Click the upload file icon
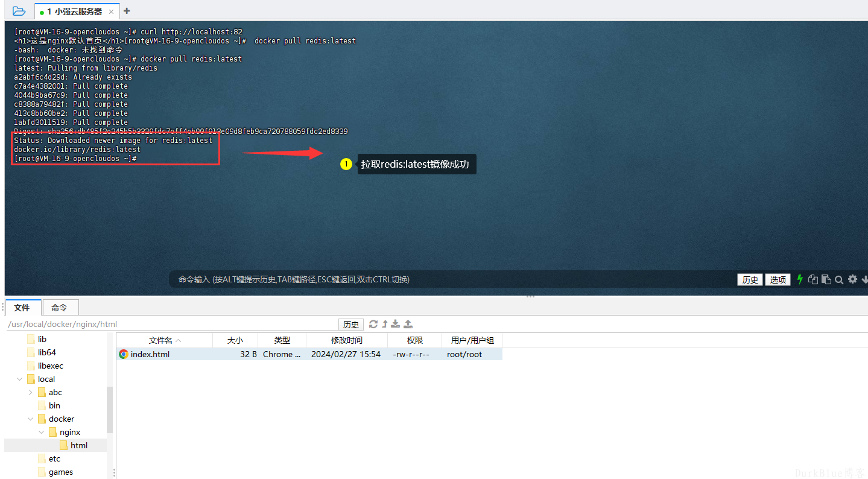 pos(408,324)
